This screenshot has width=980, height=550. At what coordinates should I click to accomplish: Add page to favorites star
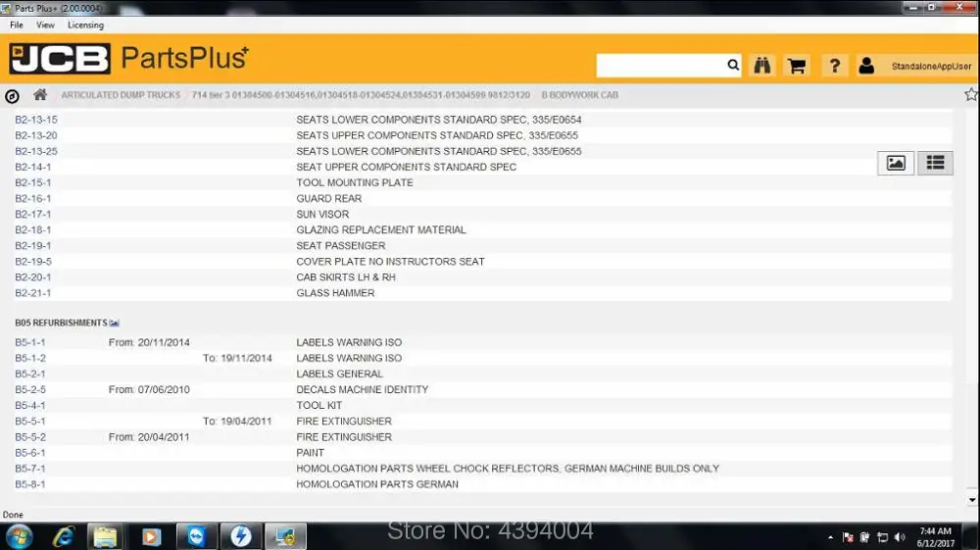(x=970, y=94)
